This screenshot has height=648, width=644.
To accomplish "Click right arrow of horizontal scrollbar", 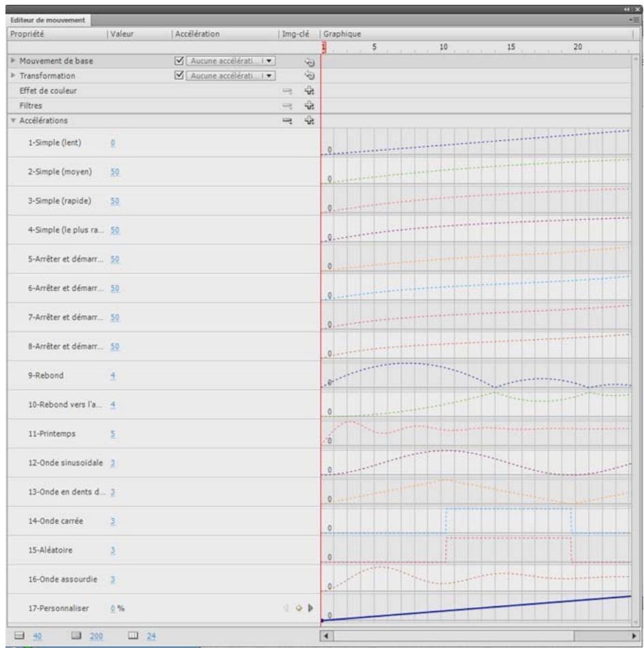I will (x=634, y=636).
